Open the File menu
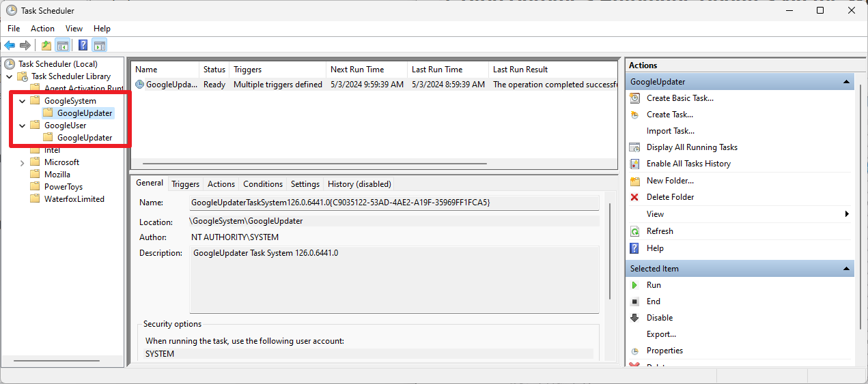The image size is (868, 384). pos(14,29)
